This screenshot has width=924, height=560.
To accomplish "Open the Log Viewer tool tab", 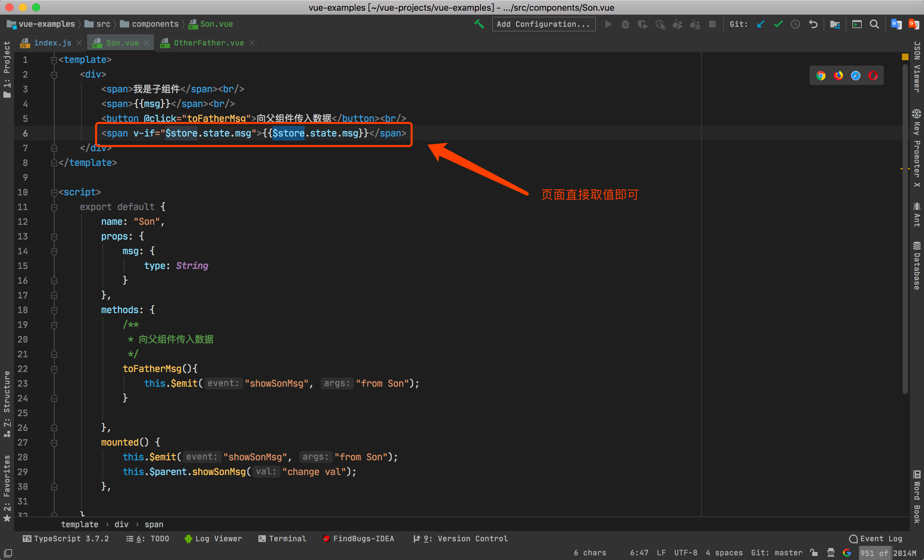I will click(213, 539).
